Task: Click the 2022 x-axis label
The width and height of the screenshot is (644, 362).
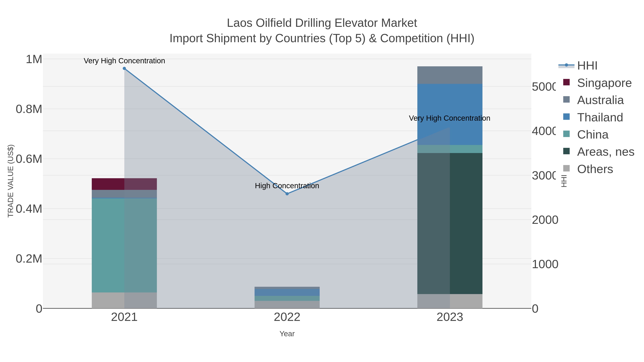Action: pos(287,317)
